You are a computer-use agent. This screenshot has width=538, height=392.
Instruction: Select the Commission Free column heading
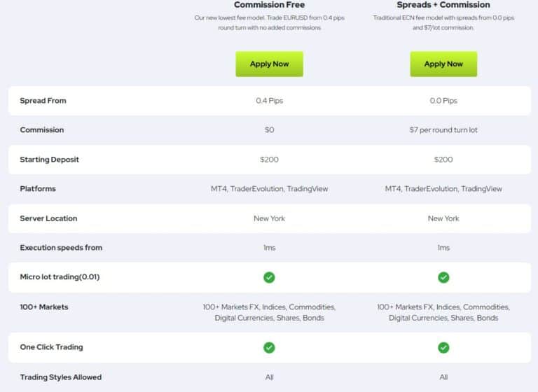click(269, 5)
